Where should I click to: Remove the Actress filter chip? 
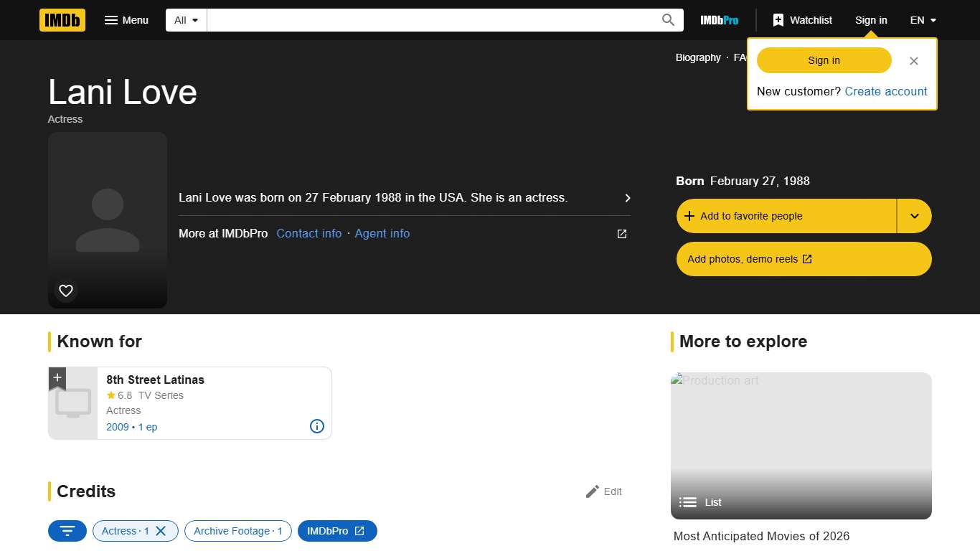coord(161,531)
